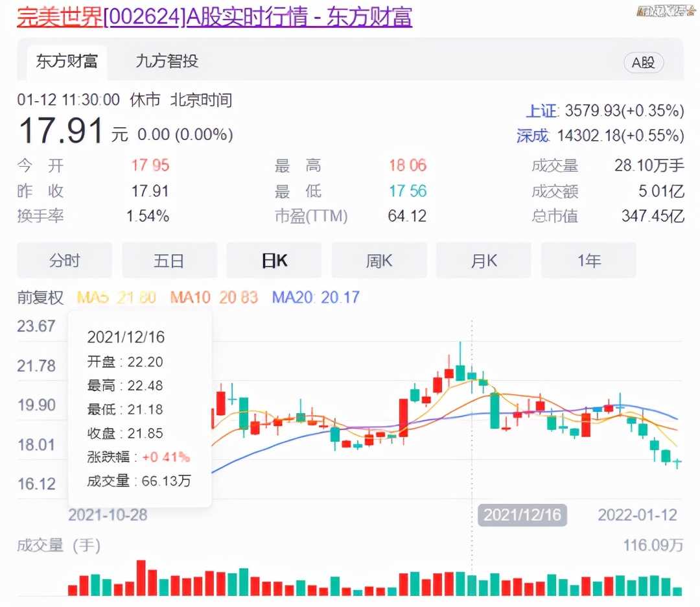Image resolution: width=700 pixels, height=607 pixels.
Task: Click the 最低 value 17.56
Action: click(x=408, y=191)
